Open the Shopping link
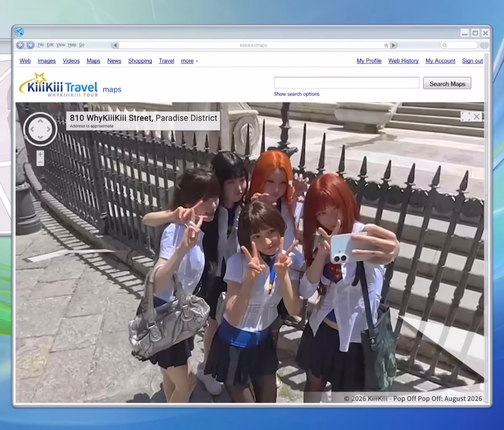This screenshot has height=430, width=504. [140, 61]
